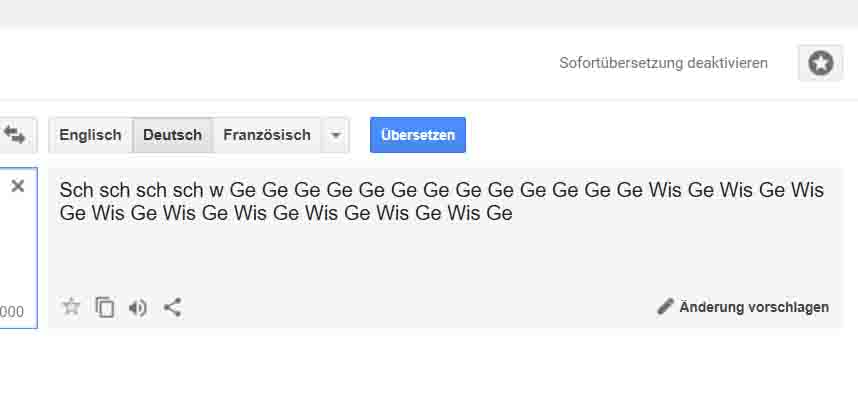The width and height of the screenshot is (858, 404).
Task: Expand the target language dropdown arrow
Action: point(336,135)
